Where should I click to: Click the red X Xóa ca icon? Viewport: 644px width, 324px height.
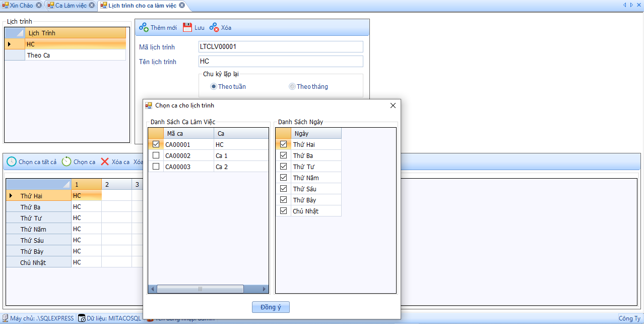105,162
